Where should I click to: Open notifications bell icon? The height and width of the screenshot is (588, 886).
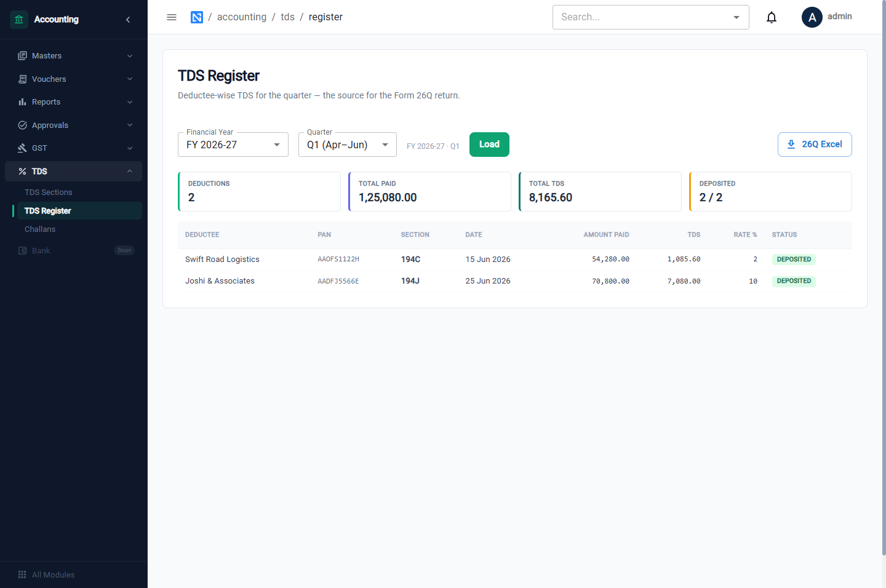[x=772, y=17]
